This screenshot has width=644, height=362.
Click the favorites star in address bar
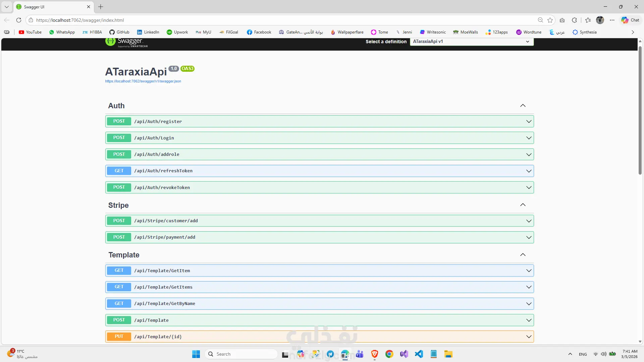(550, 20)
